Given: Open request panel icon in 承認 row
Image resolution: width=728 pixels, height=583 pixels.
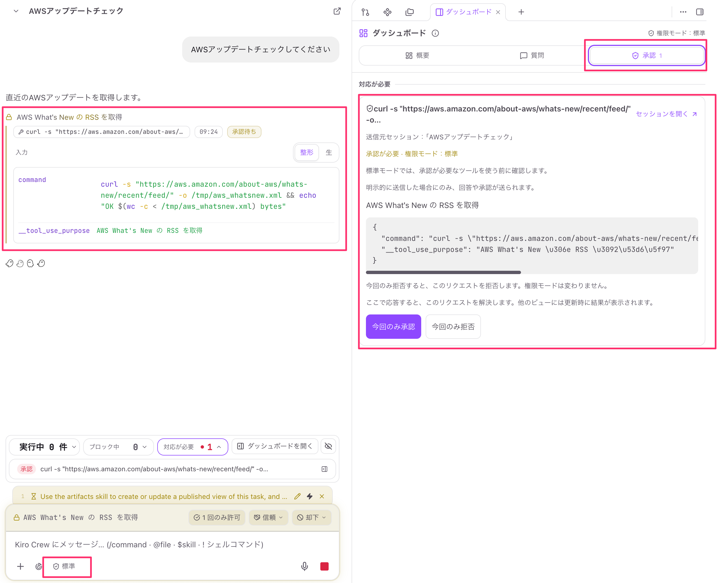Looking at the screenshot, I should point(324,469).
